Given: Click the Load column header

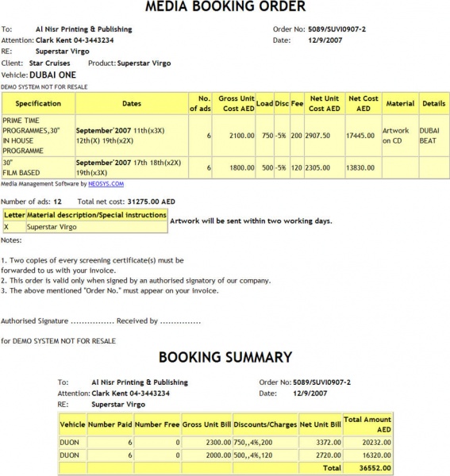Looking at the screenshot, I should point(265,103).
